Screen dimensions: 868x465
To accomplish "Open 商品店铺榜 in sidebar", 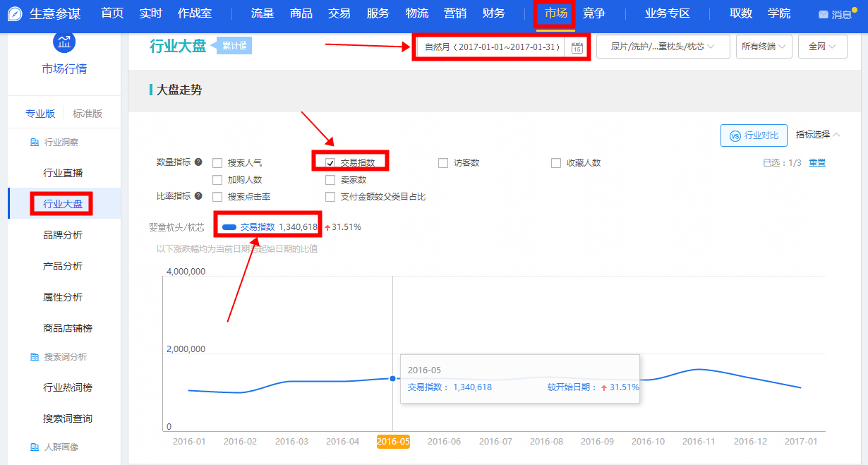I will [68, 328].
